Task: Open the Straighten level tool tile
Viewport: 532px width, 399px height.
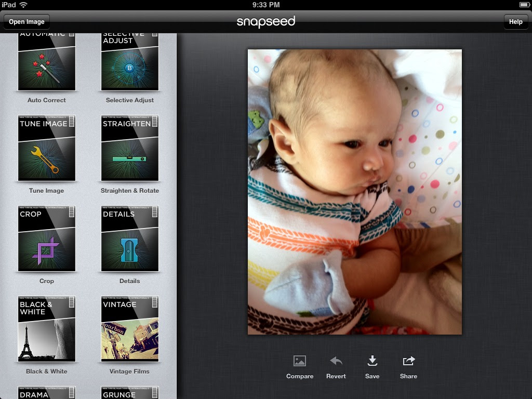Action: point(129,148)
